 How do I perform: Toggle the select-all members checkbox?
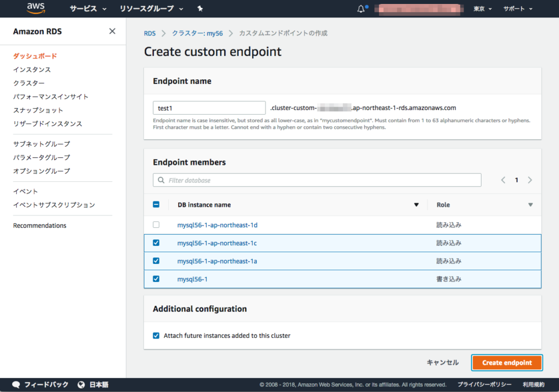click(x=156, y=204)
